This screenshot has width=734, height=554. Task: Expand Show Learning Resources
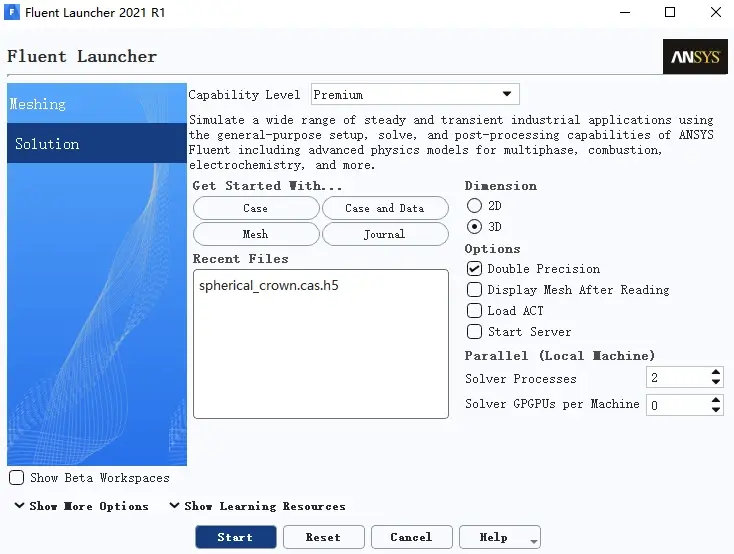[258, 506]
